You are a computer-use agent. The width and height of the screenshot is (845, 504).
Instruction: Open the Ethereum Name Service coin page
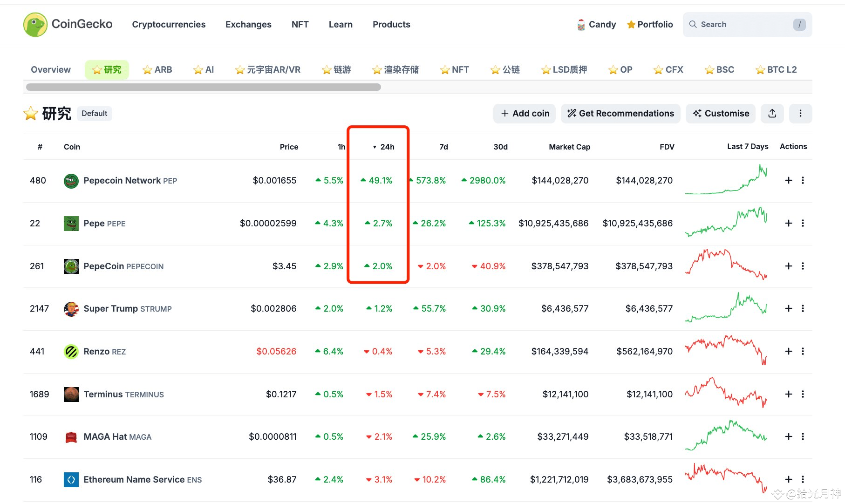134,479
